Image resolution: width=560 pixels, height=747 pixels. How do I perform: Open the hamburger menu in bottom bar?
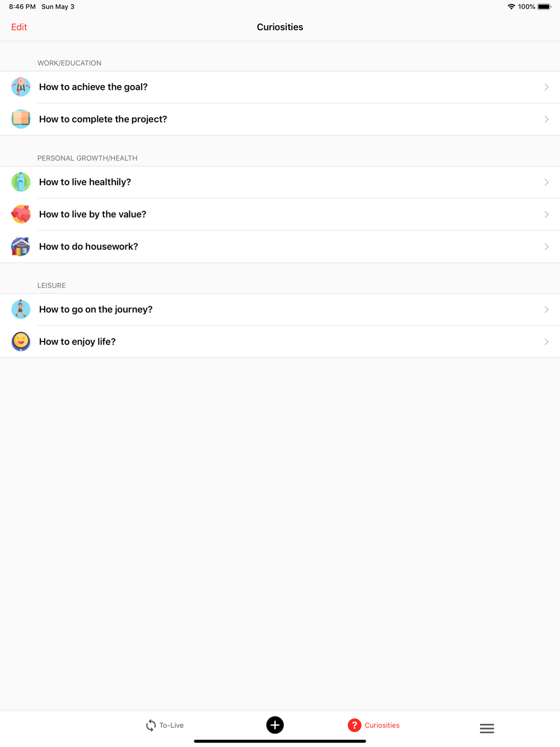(487, 728)
